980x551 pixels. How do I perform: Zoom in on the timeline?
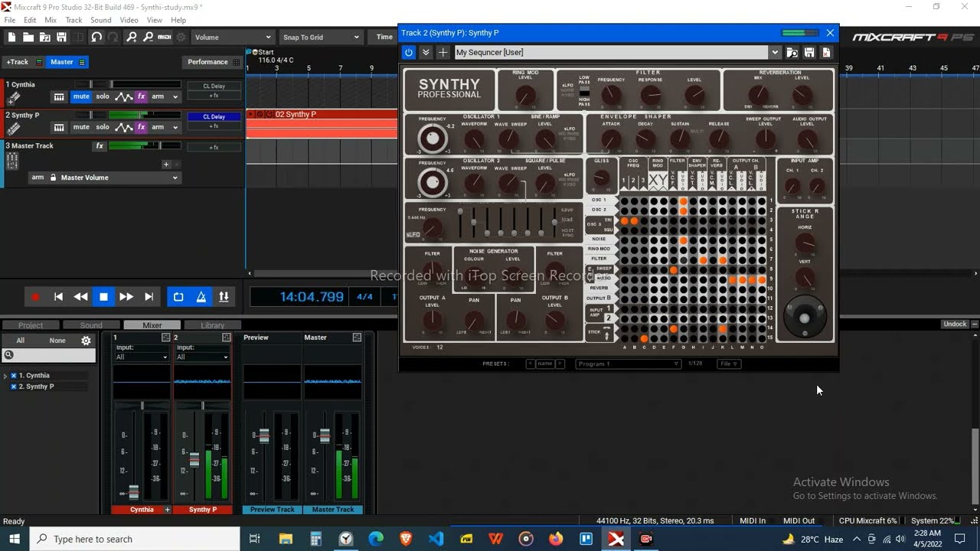click(x=132, y=37)
